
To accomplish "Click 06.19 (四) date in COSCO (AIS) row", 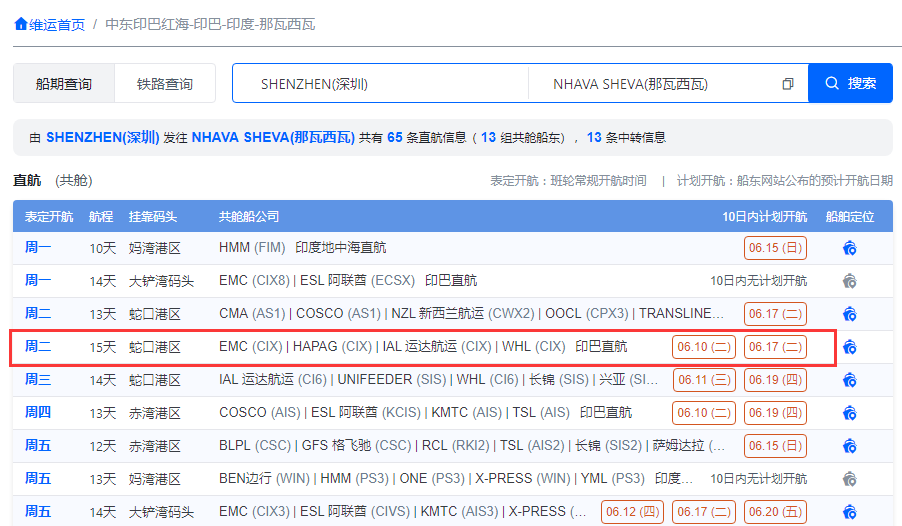I will pos(775,413).
